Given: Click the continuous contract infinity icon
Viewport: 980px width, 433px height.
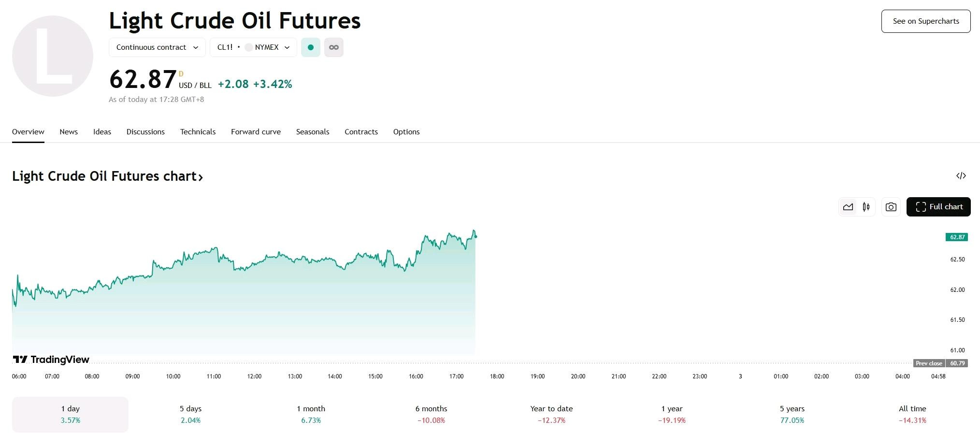Looking at the screenshot, I should (334, 47).
